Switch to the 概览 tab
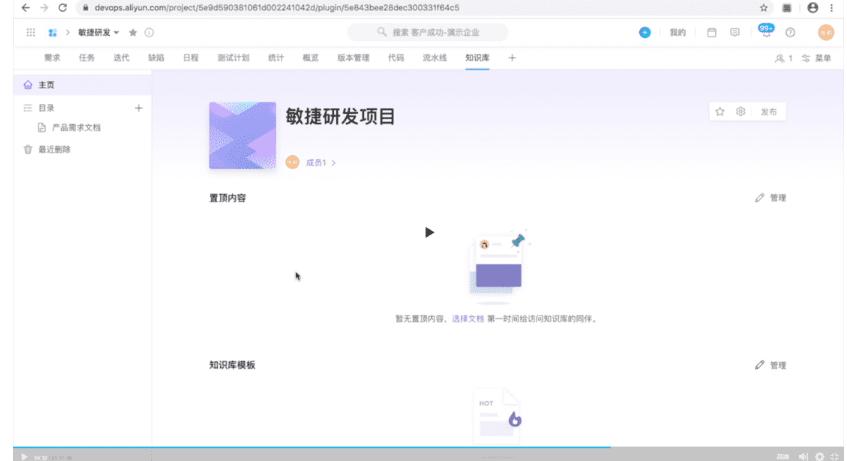The height and width of the screenshot is (461, 847). (x=311, y=58)
